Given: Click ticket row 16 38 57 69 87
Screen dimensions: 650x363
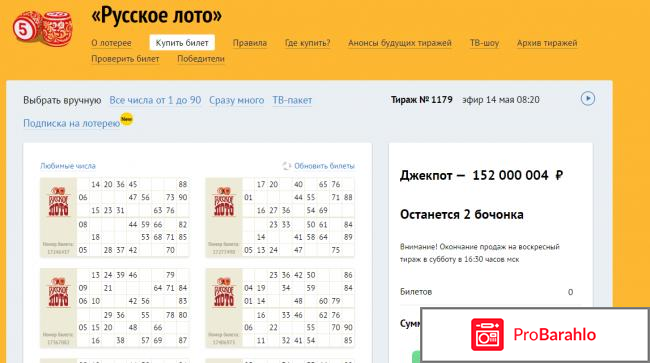Looking at the screenshot, I should (x=133, y=341).
